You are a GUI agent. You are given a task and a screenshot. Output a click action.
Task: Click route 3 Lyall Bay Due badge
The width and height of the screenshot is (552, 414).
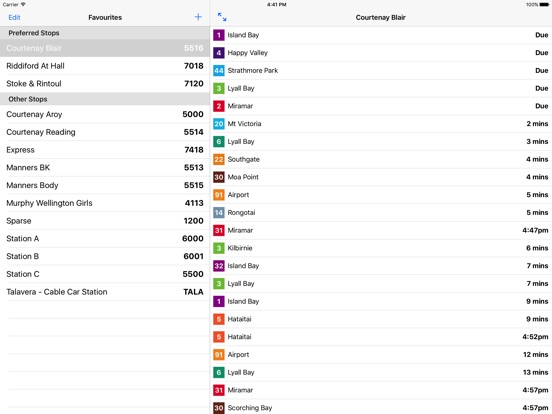click(219, 88)
